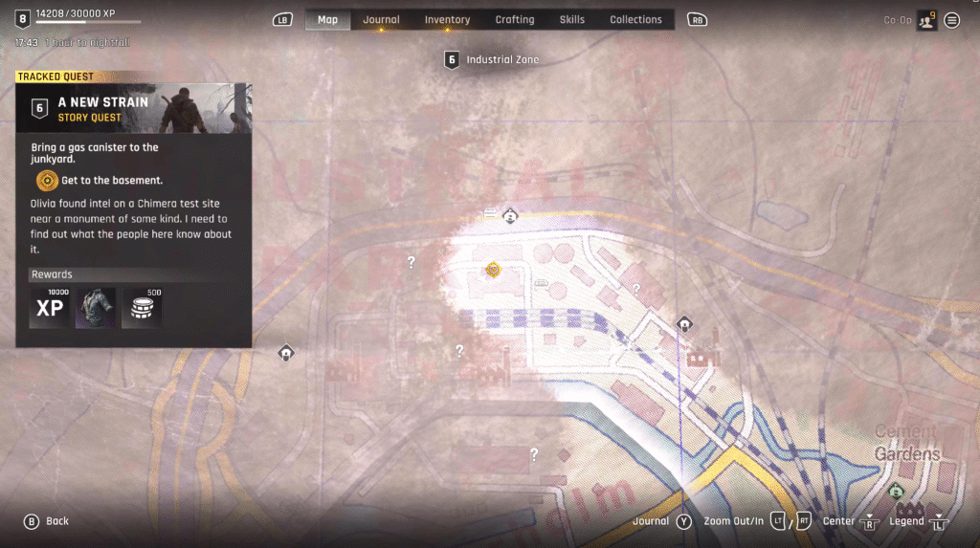The image size is (980, 548).
Task: Zoom in with the RT button
Action: click(x=804, y=521)
